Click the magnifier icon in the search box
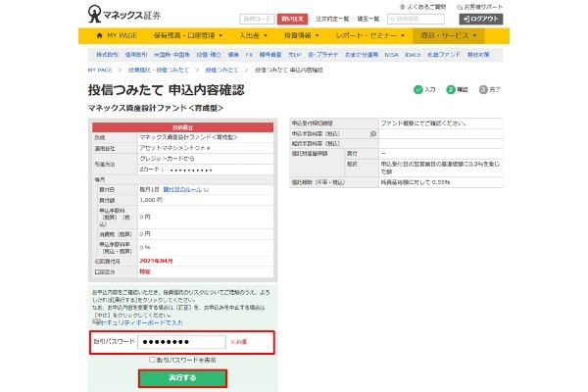Screen dimensions: 588x392 [392, 19]
